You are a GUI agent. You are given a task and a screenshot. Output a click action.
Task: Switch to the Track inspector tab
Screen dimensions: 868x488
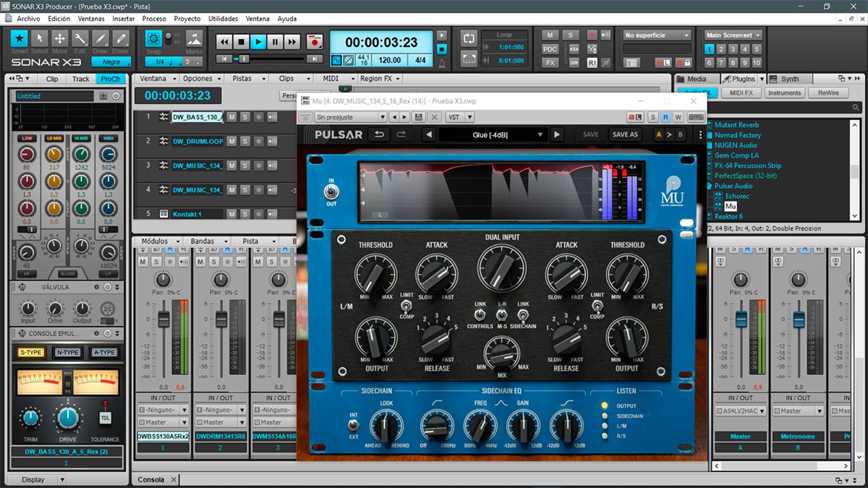coord(81,79)
